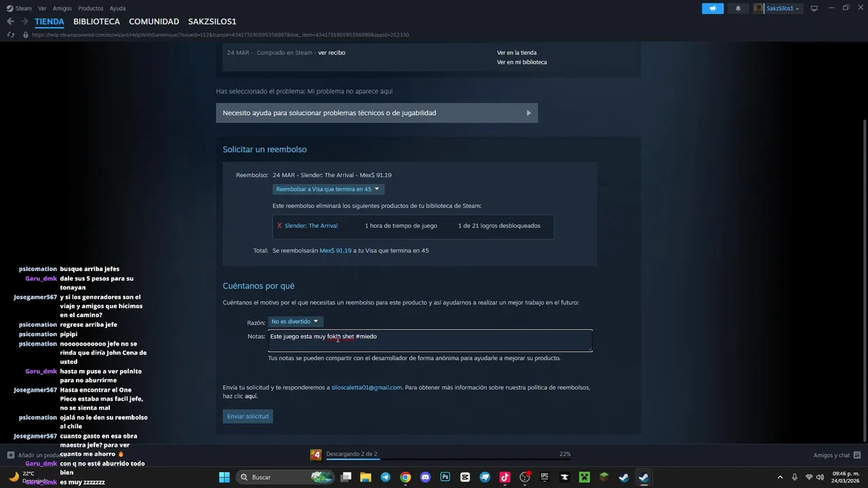Reload the page with the refresh icon

pyautogui.click(x=11, y=35)
